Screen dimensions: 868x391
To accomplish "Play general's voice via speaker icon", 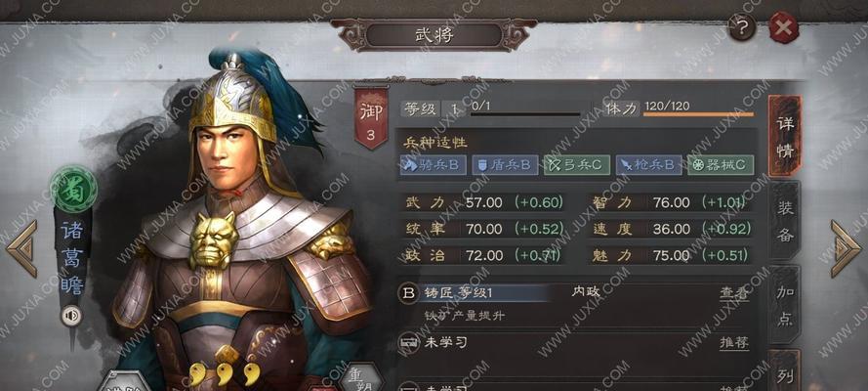I will coord(71,316).
